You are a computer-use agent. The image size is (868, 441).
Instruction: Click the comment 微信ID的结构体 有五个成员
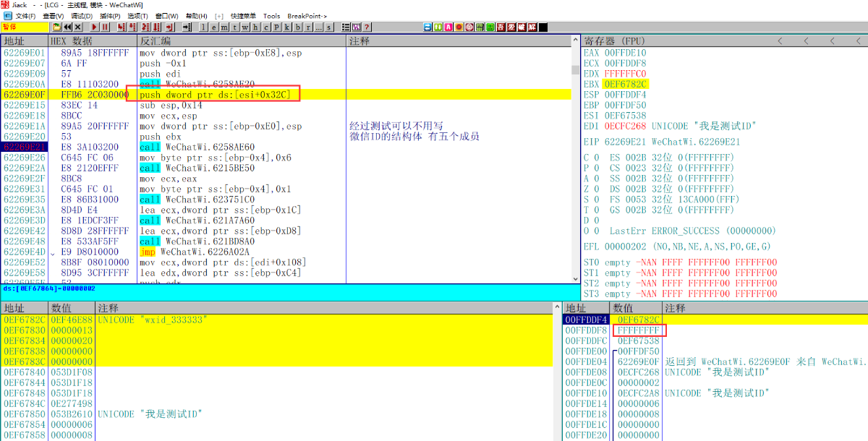[x=414, y=137]
